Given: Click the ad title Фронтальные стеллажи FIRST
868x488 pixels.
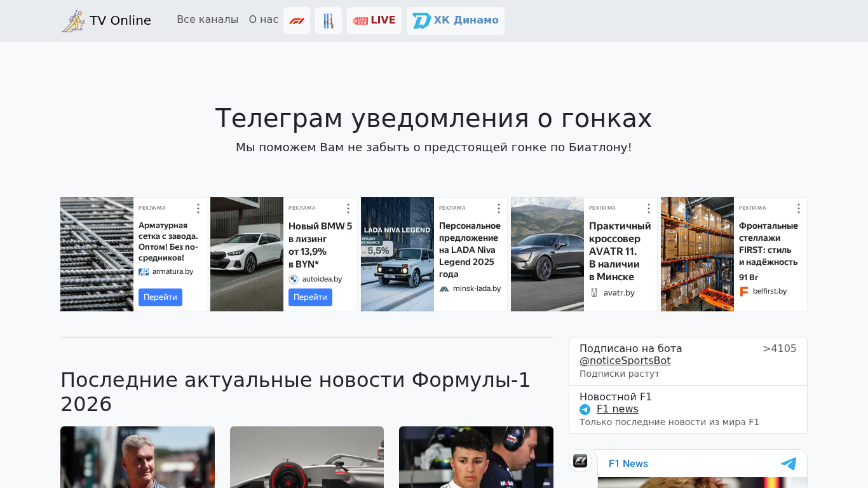Looking at the screenshot, I should coord(768,244).
